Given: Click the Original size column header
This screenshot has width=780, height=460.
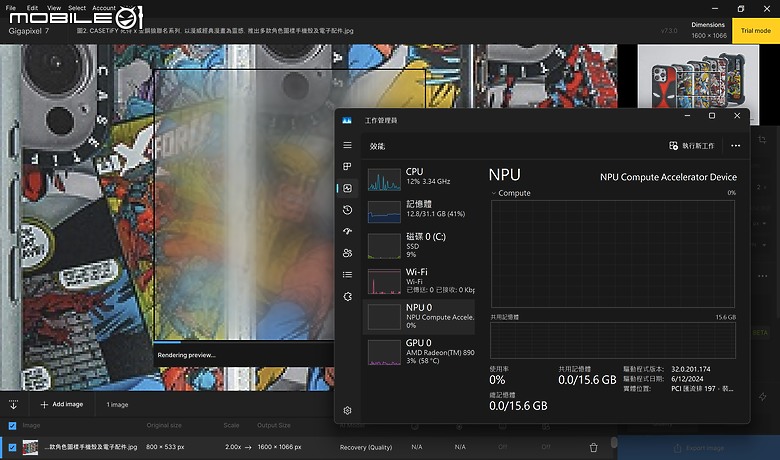Looking at the screenshot, I should (164, 426).
